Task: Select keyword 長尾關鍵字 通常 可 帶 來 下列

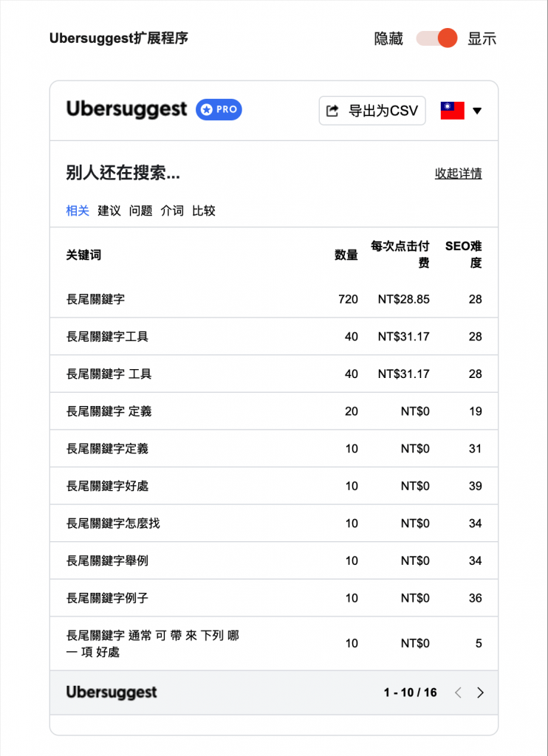Action: tap(152, 644)
